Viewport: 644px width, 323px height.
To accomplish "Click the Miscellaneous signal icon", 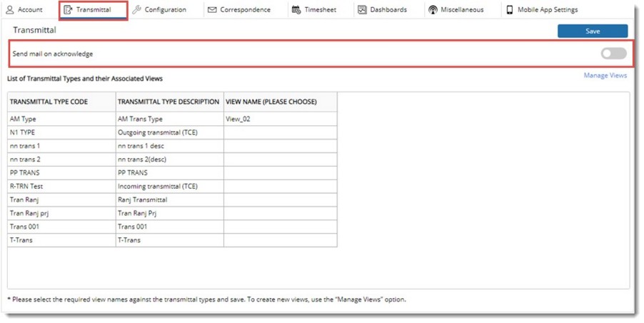I will coord(433,10).
